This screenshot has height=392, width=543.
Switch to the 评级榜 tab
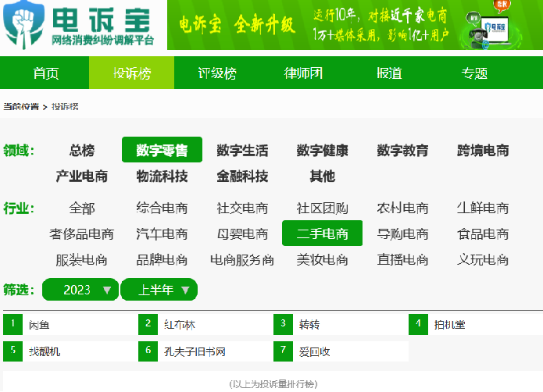(x=216, y=73)
